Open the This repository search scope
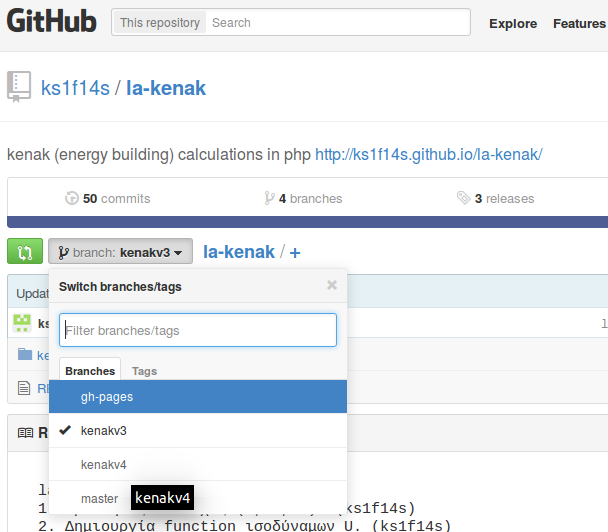Image resolution: width=608 pixels, height=532 pixels. pos(160,22)
